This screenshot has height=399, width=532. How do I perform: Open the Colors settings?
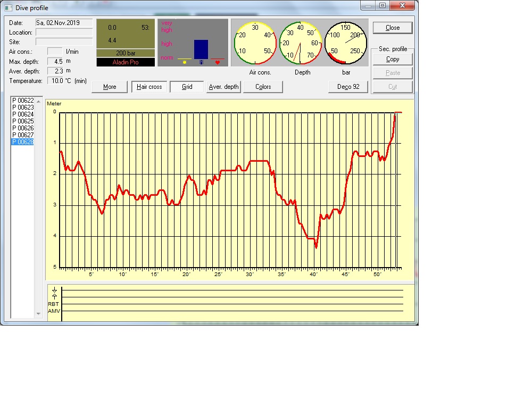263,87
